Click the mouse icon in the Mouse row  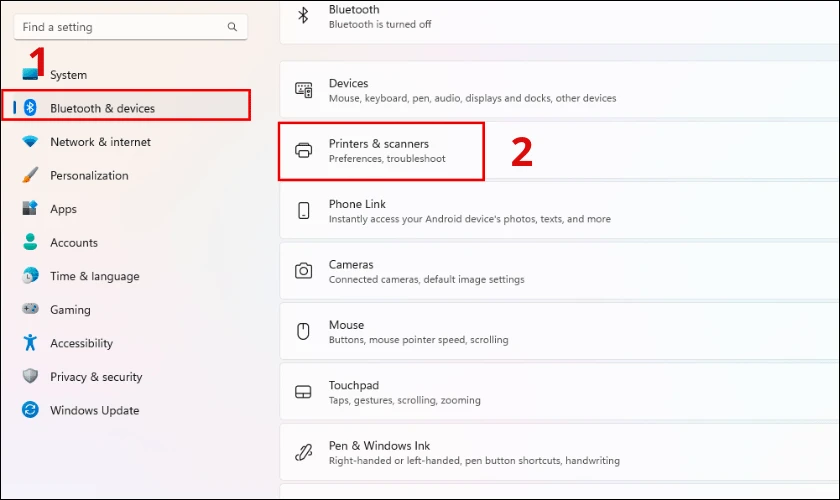303,331
